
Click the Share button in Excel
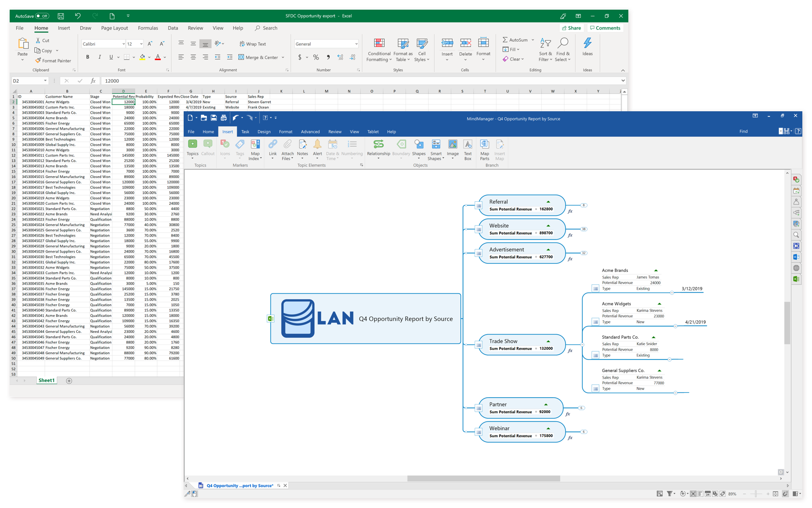click(x=571, y=28)
